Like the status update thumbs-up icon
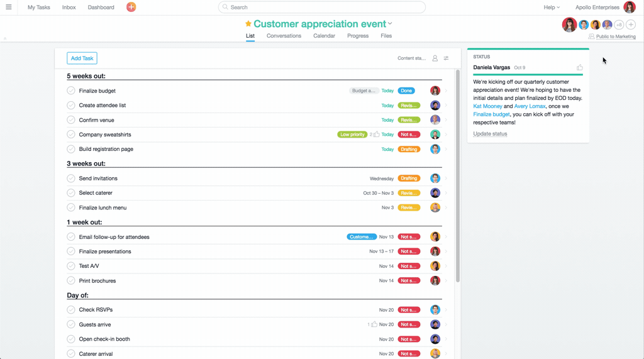This screenshot has width=644, height=359. [x=579, y=67]
